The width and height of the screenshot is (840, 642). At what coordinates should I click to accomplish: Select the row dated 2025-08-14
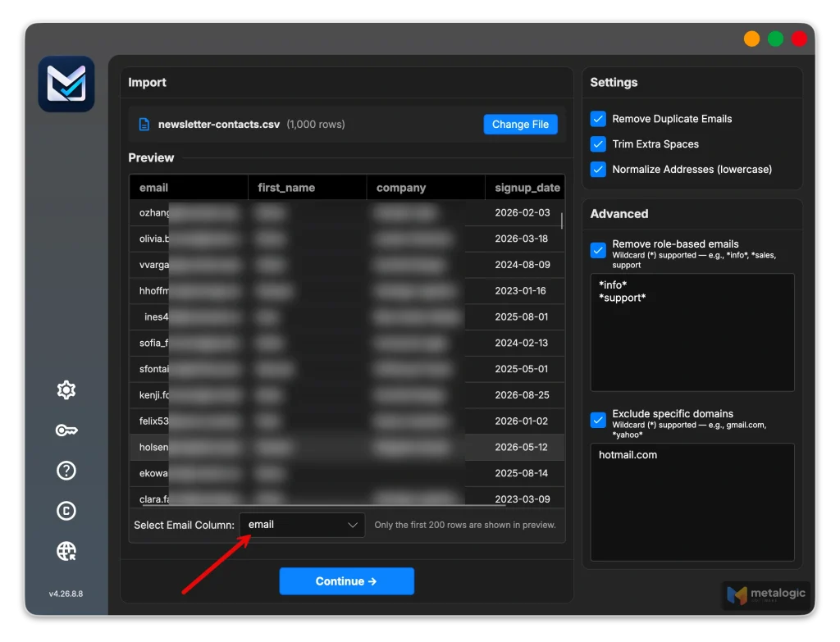pos(347,473)
